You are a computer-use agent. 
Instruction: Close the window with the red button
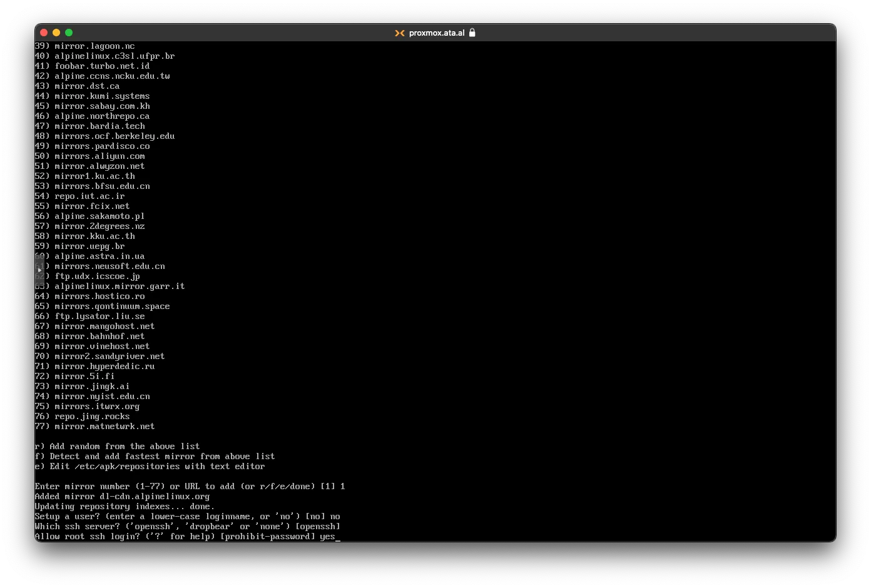(44, 33)
